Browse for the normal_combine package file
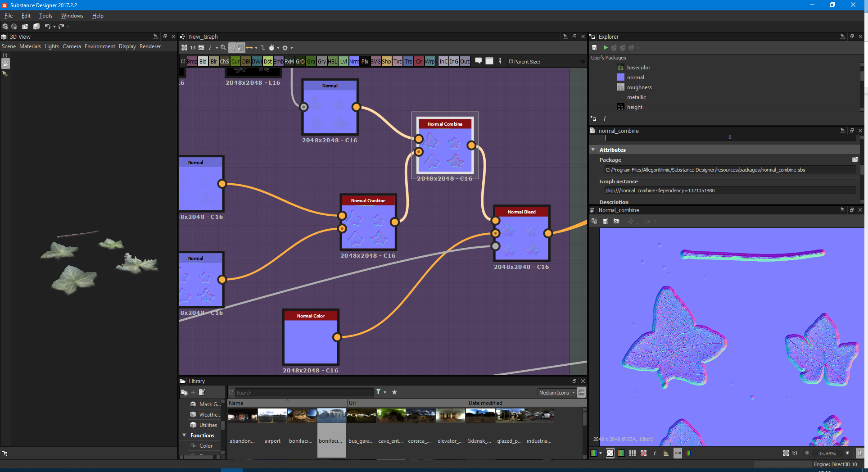The height and width of the screenshot is (472, 868). [855, 159]
